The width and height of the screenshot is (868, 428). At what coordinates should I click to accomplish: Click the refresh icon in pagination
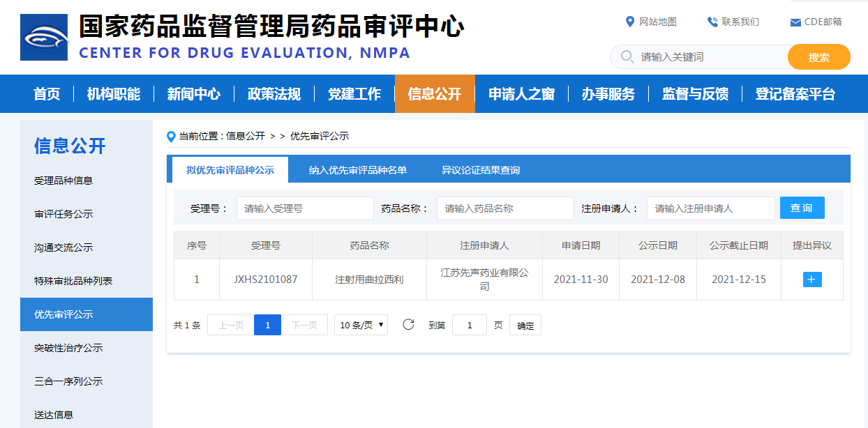point(409,324)
